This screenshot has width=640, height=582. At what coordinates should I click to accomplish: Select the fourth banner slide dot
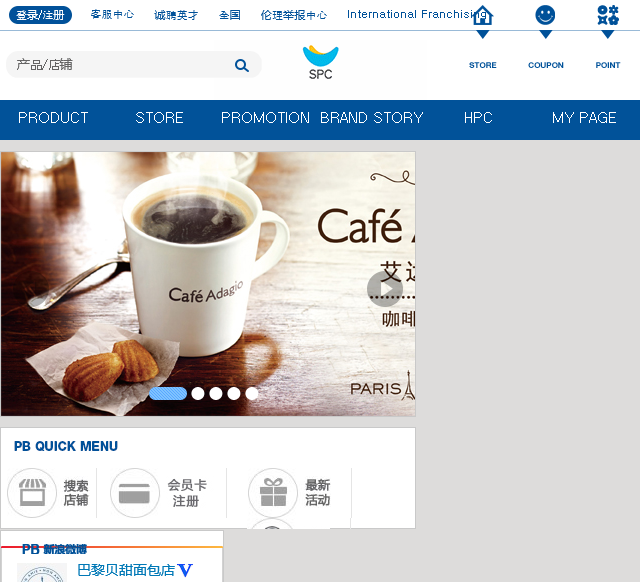[233, 393]
